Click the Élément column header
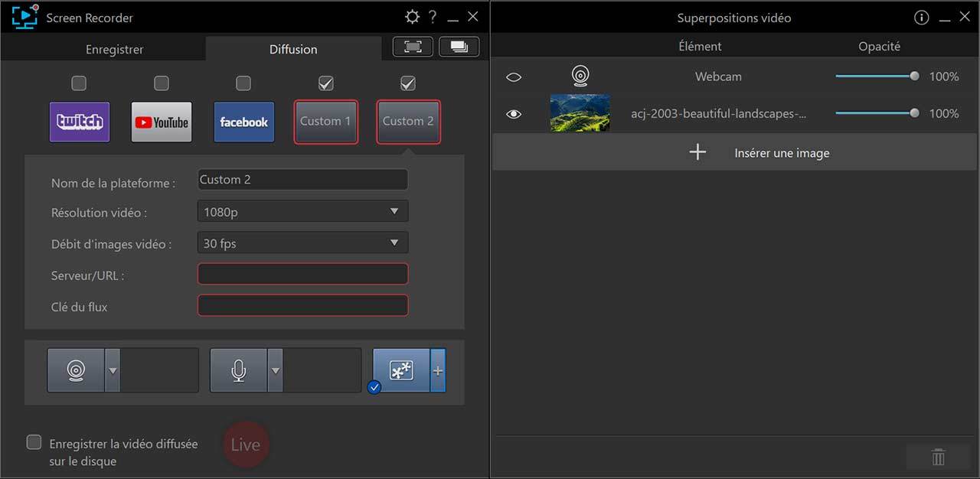This screenshot has height=479, width=980. pyautogui.click(x=700, y=46)
